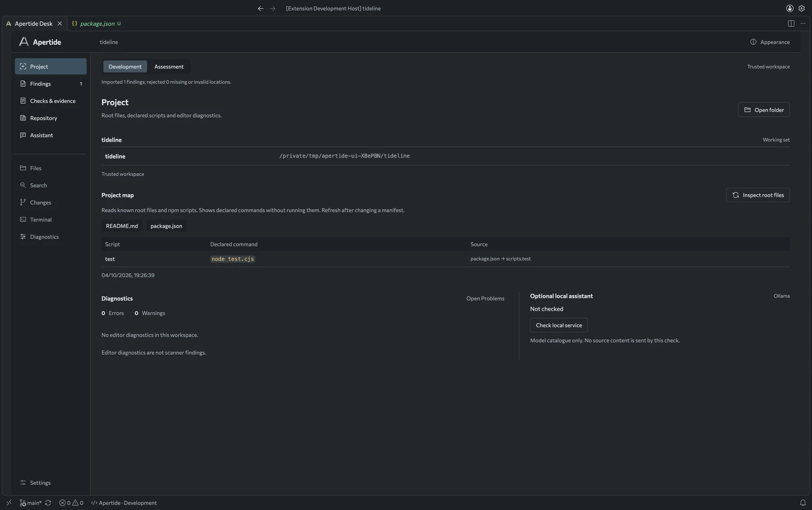
Task: Go forward with the right arrow
Action: click(272, 9)
